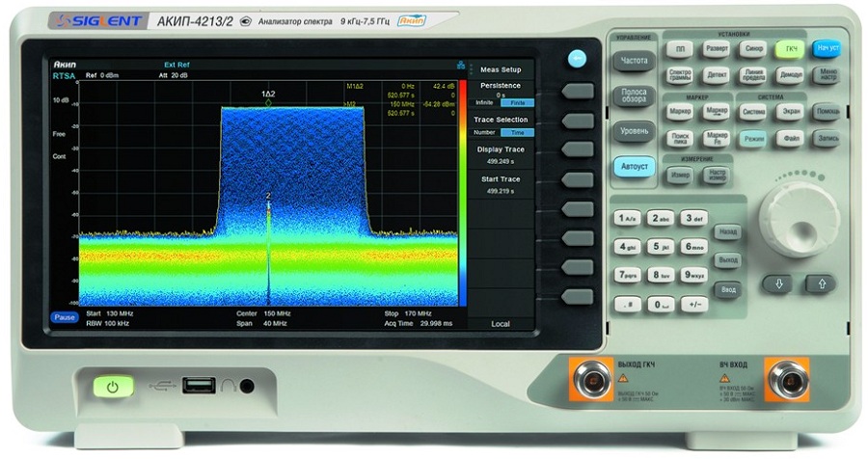This screenshot has height=459, width=868.
Task: Click the headphone jack next to USB port
Action: (x=247, y=386)
